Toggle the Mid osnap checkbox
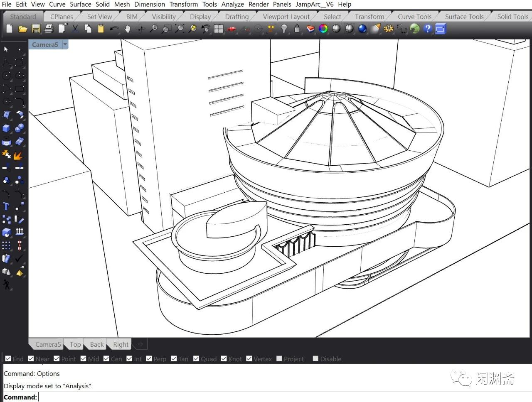This screenshot has height=402, width=532. point(84,359)
